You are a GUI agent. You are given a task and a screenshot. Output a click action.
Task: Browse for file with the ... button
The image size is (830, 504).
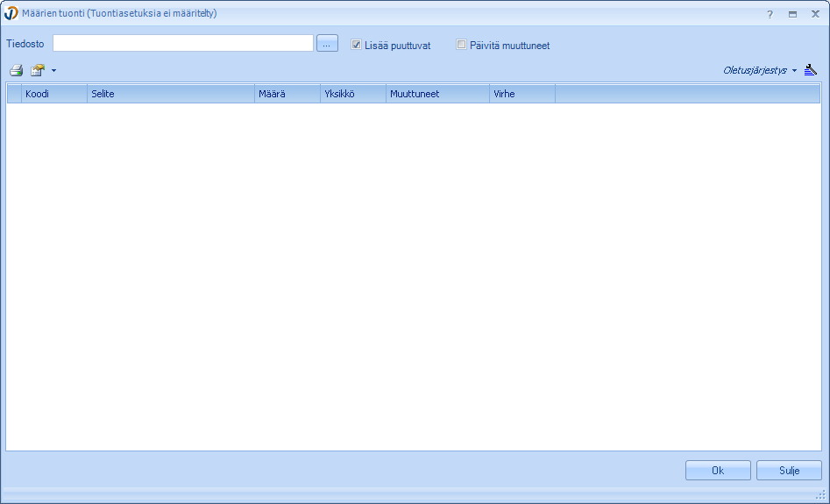pos(327,44)
